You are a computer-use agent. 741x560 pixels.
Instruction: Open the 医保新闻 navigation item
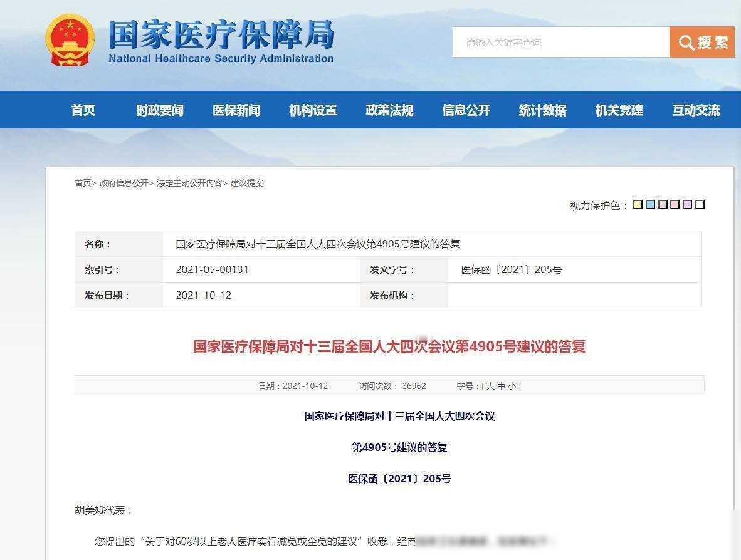click(236, 110)
